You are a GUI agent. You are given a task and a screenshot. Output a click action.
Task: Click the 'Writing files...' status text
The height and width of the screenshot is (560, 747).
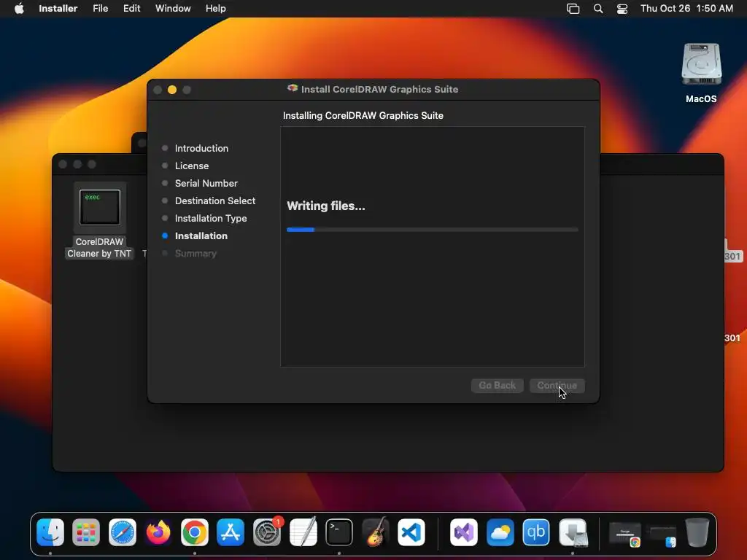tap(326, 206)
